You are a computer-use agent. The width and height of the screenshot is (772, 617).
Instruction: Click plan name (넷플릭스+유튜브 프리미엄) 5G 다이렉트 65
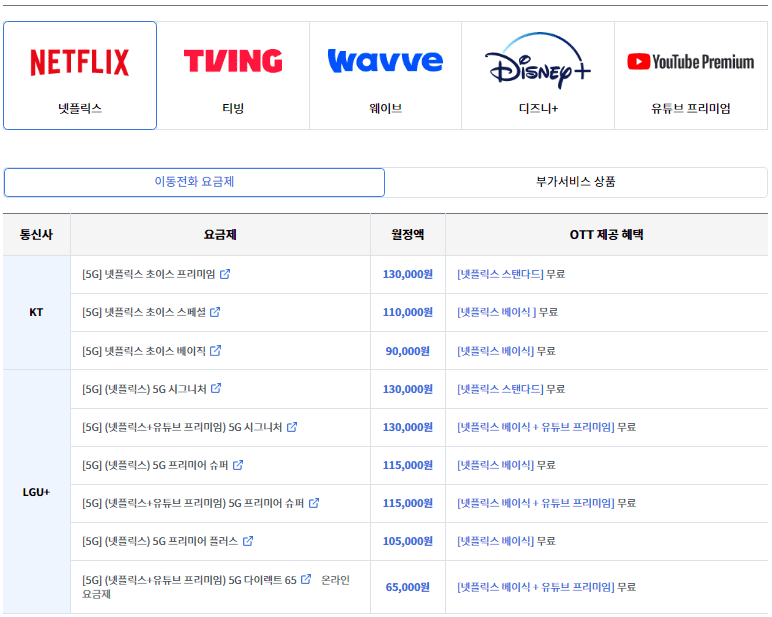tap(189, 580)
